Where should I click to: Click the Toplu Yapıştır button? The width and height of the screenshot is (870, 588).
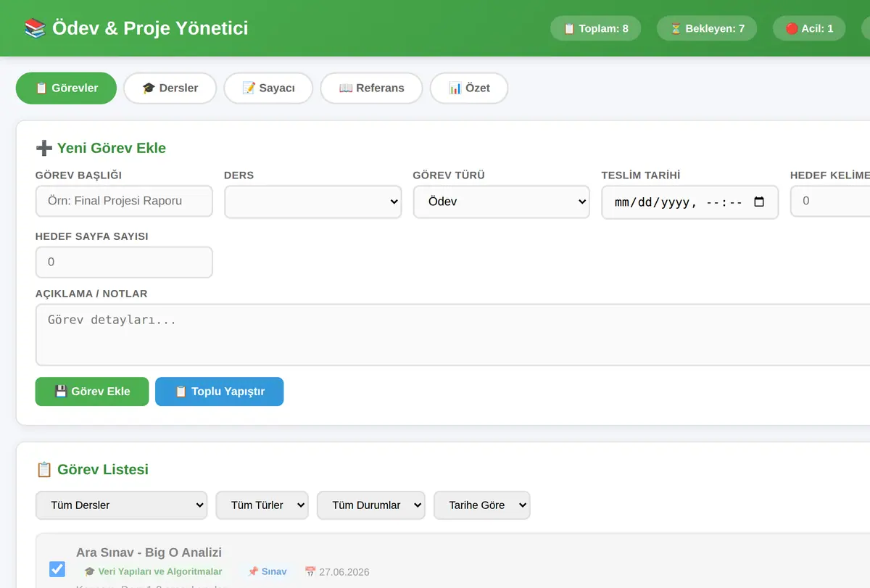[220, 392]
